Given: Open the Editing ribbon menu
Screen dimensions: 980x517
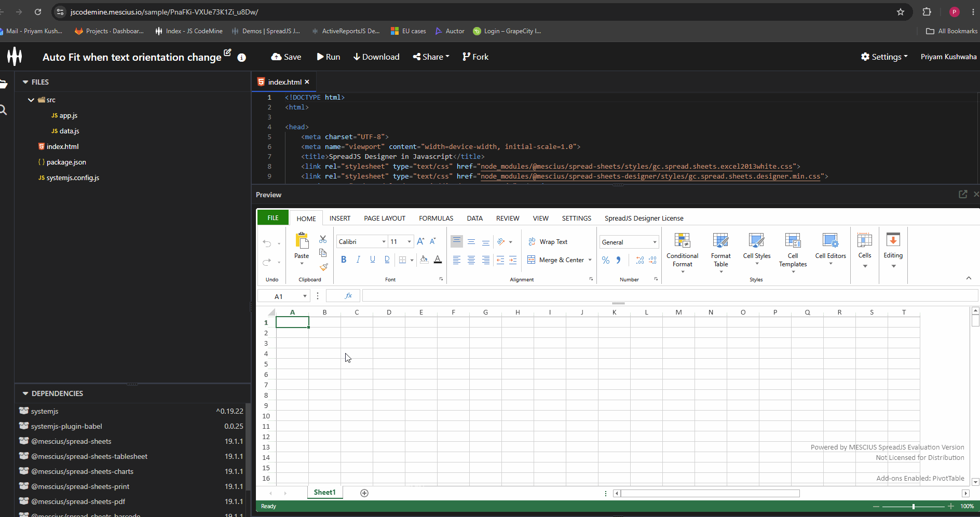Looking at the screenshot, I should pyautogui.click(x=893, y=251).
